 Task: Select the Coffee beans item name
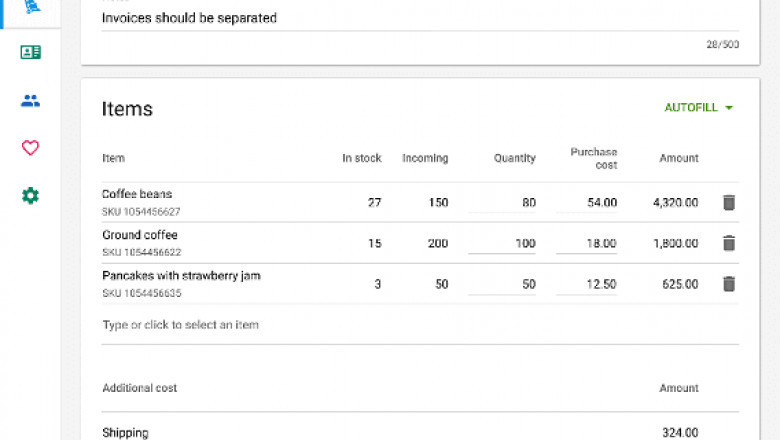click(138, 194)
